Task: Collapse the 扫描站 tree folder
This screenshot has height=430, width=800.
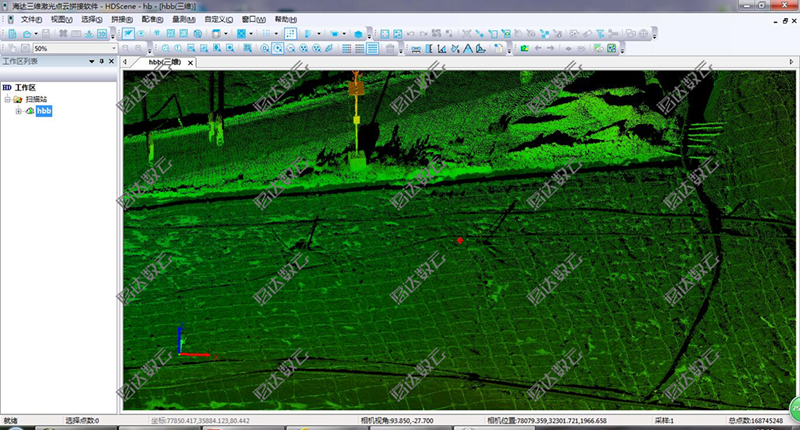Action: (x=7, y=100)
